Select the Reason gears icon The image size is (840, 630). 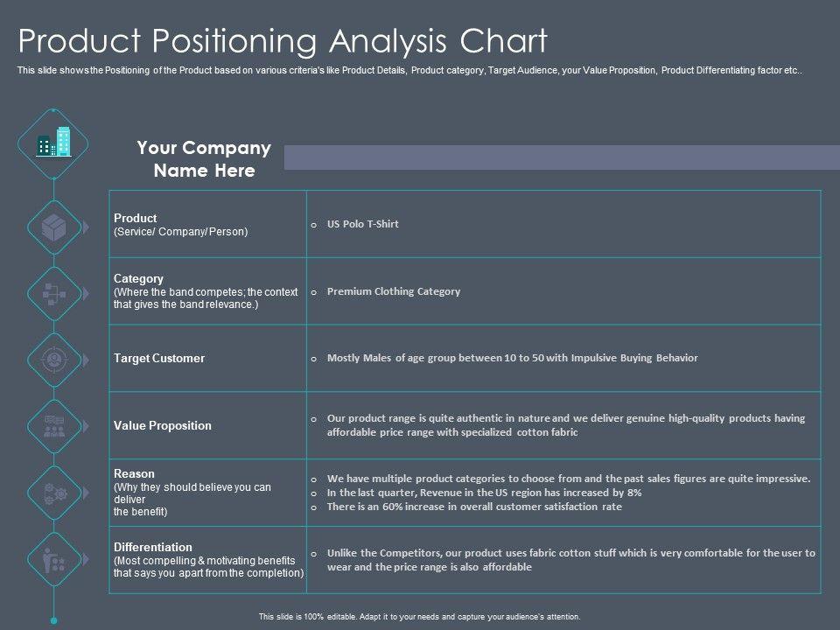53,492
